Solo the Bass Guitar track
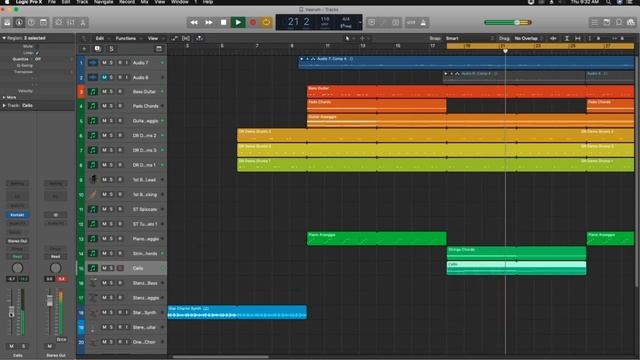 (x=111, y=92)
